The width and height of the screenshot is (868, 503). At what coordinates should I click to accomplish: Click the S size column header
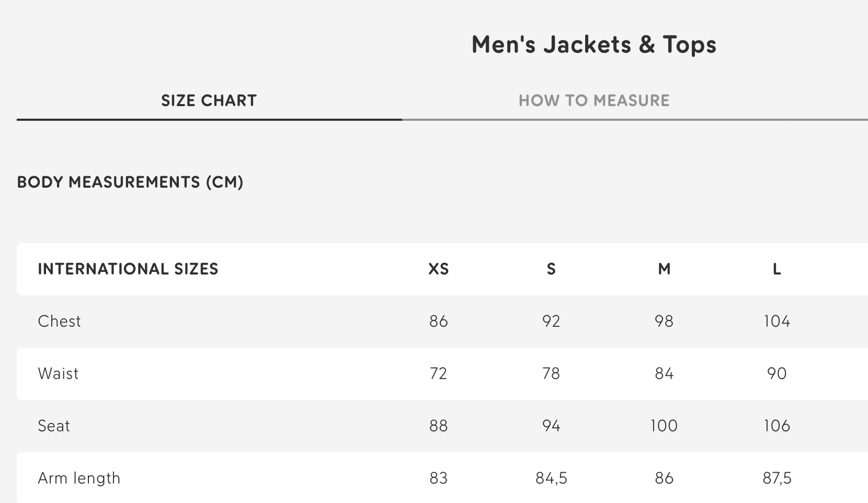pos(551,269)
